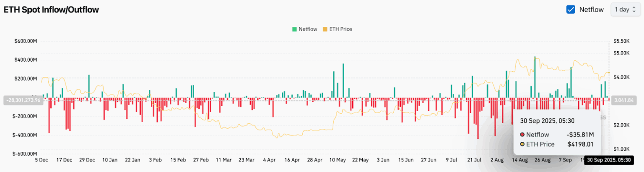Hide the ETH Price series via its legend label
Screen dimensions: 644x172
coord(340,29)
